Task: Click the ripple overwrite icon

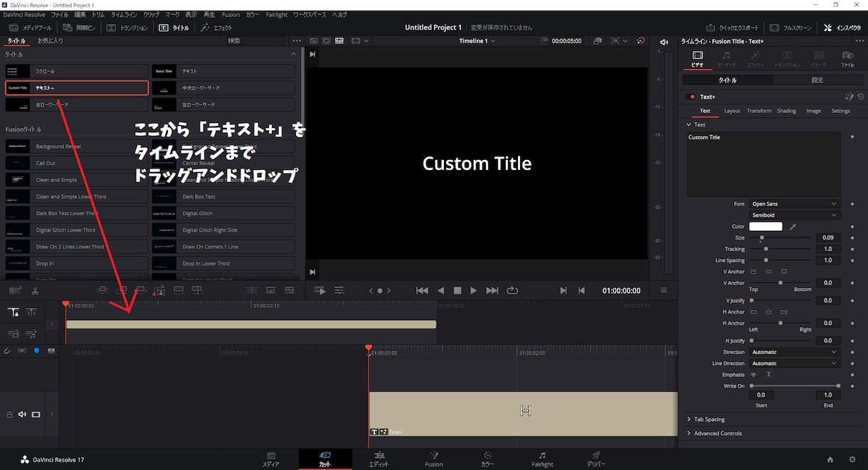Action: tap(141, 290)
